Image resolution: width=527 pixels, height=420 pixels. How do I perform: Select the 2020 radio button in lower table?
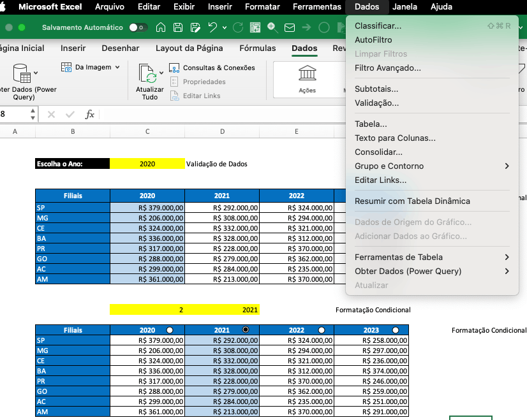click(170, 330)
